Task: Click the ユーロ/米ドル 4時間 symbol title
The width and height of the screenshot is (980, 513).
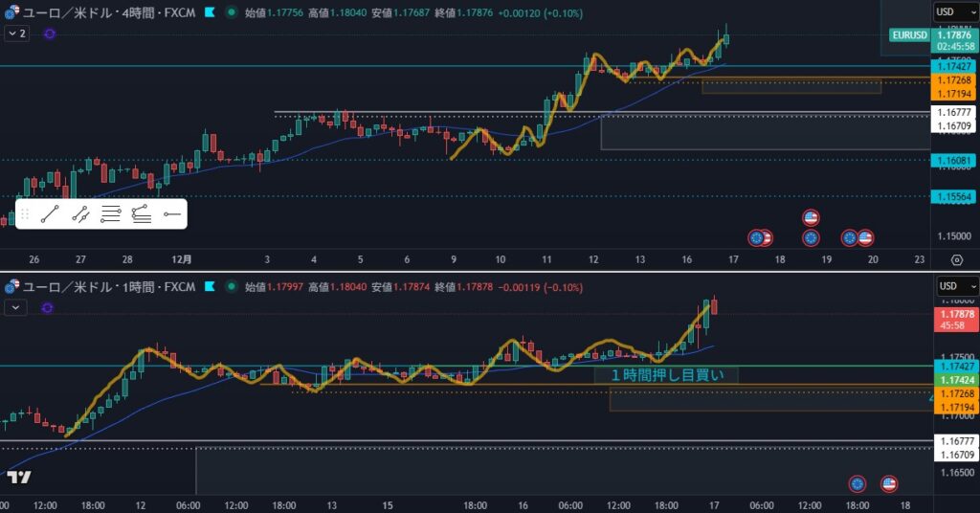Action: [x=105, y=12]
